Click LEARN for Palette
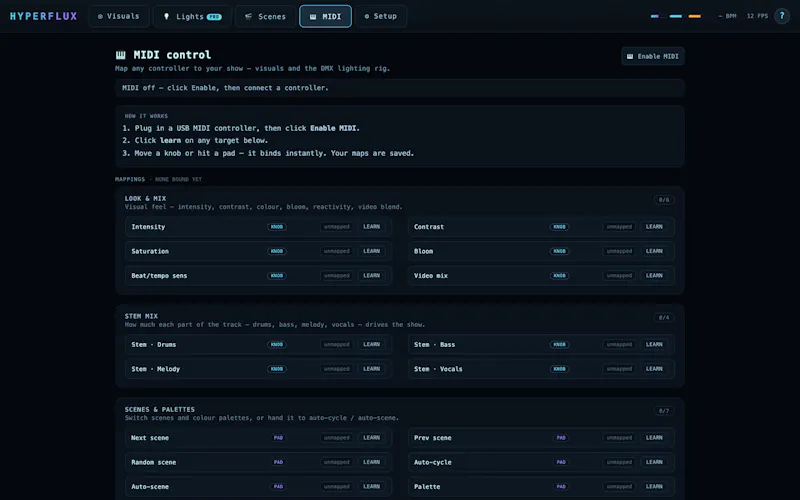Image resolution: width=800 pixels, height=500 pixels. [x=654, y=487]
